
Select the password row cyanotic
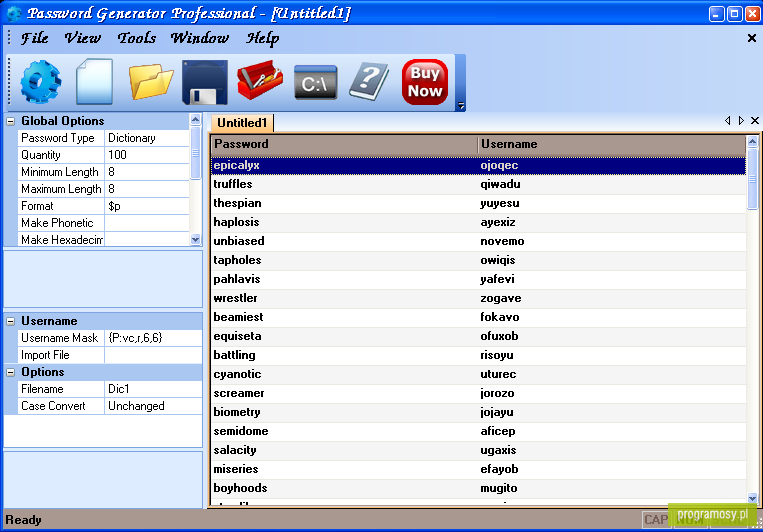[x=478, y=374]
